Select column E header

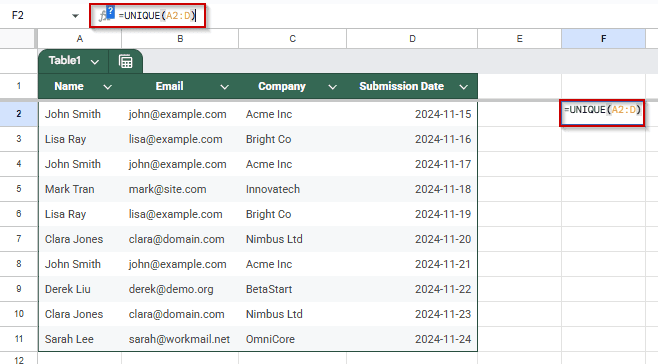pos(520,39)
